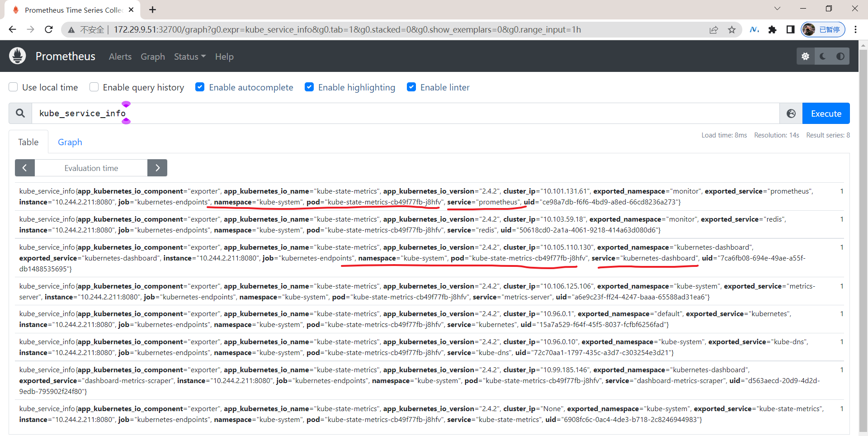Select the service="dashboard-metrics-scraper" result row
Image resolution: width=868 pixels, height=436 pixels.
coord(429,381)
